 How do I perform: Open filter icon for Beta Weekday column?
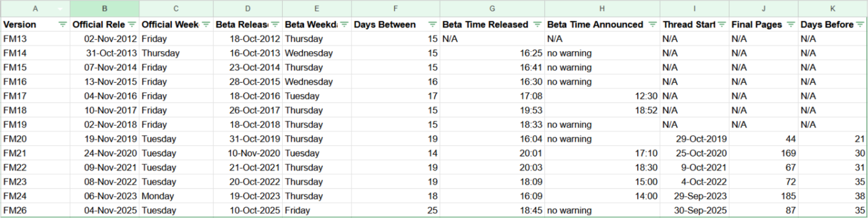click(x=344, y=25)
